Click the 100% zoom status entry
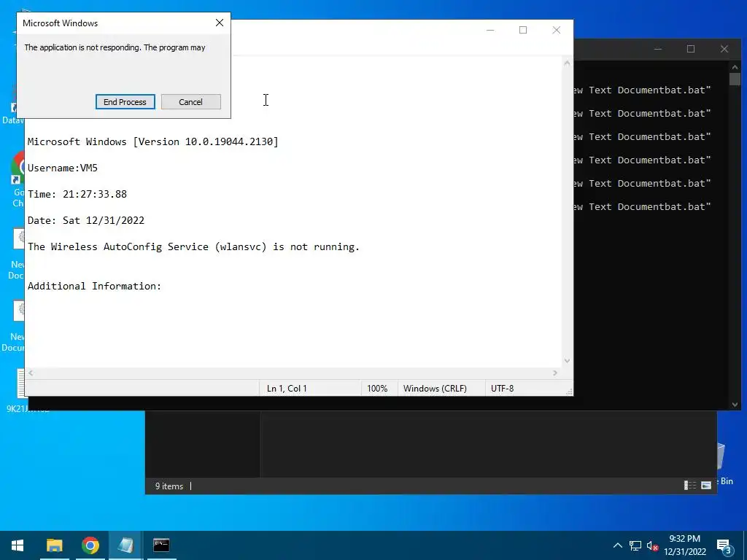Viewport: 747px width, 560px height. pyautogui.click(x=377, y=388)
